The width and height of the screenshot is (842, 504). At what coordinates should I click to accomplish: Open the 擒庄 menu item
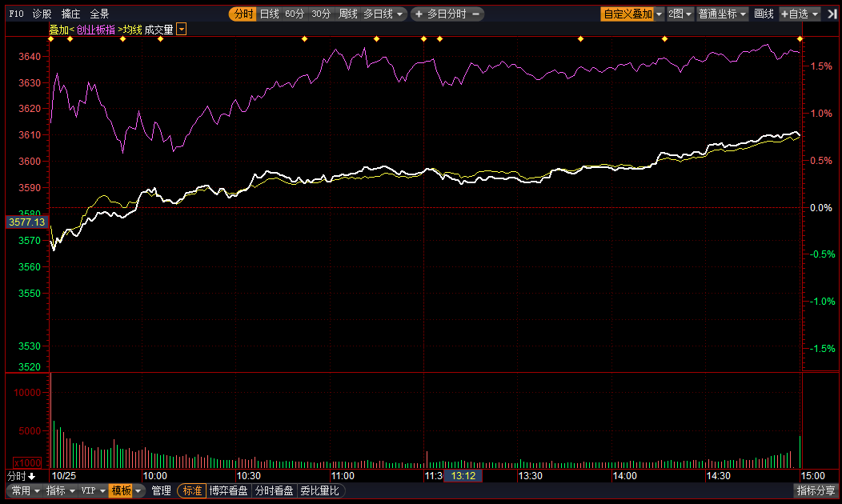[70, 14]
